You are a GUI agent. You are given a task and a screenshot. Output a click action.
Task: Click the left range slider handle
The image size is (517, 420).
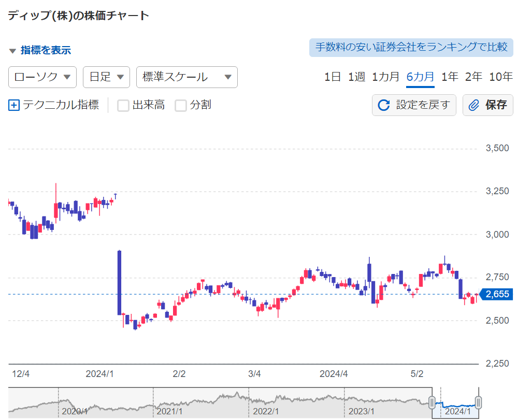pos(432,402)
